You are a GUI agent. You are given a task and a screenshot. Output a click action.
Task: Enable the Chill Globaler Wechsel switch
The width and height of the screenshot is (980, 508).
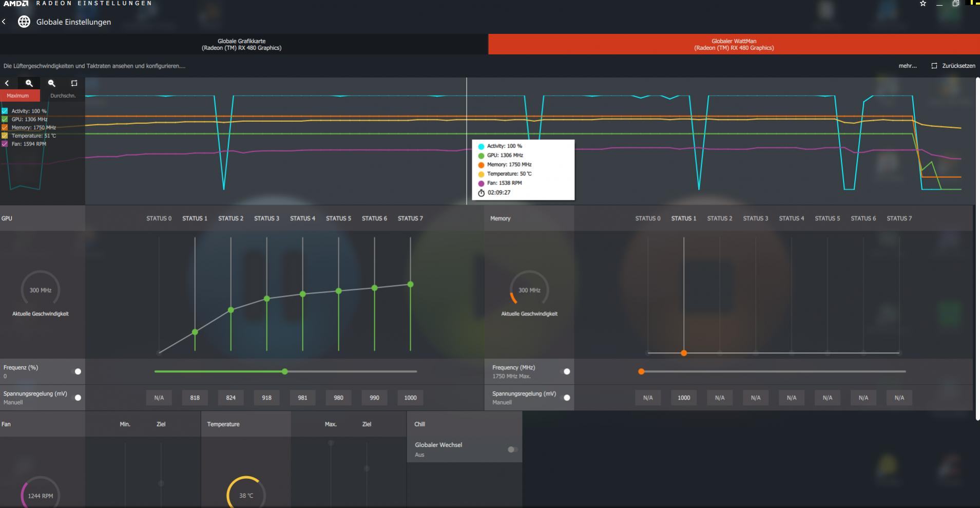pyautogui.click(x=512, y=449)
